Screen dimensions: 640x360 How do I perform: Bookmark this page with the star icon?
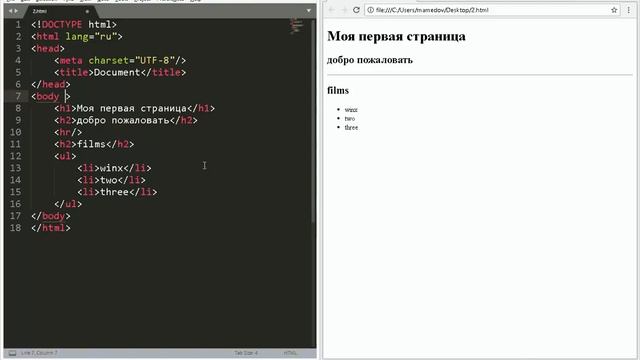(614, 10)
